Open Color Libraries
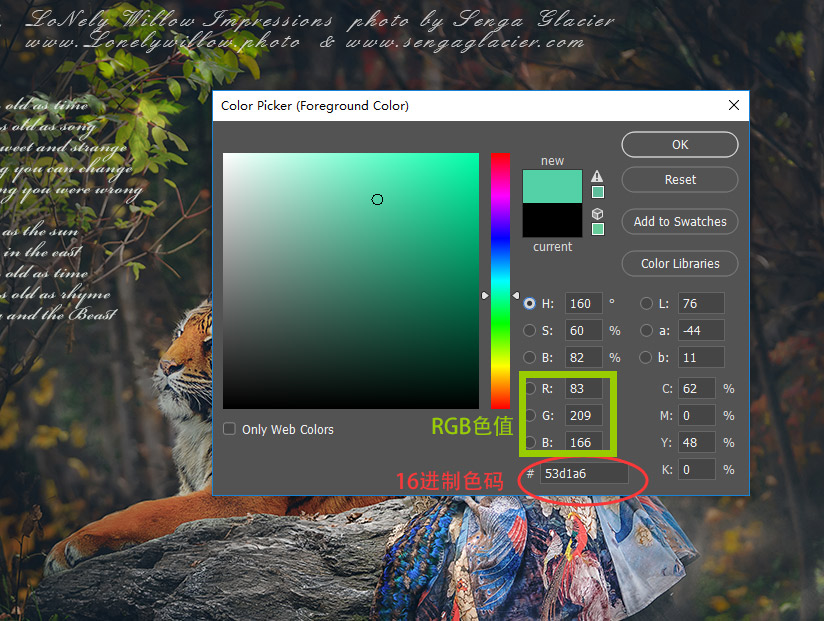Screen dimensions: 824x621 pyautogui.click(x=680, y=264)
